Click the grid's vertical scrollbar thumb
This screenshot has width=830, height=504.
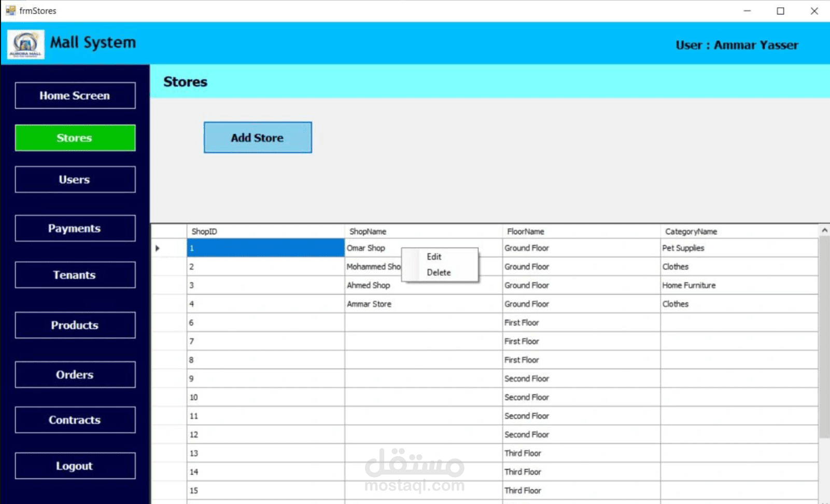824,337
